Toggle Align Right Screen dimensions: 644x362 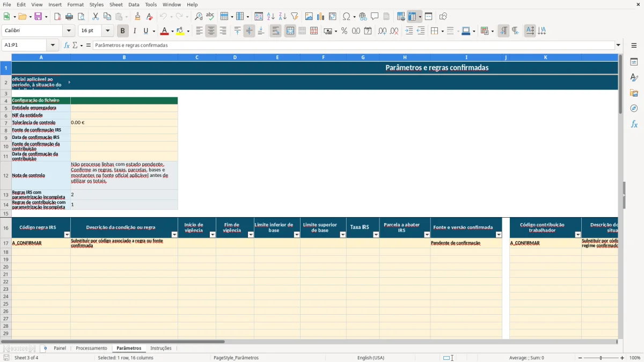coord(223,31)
